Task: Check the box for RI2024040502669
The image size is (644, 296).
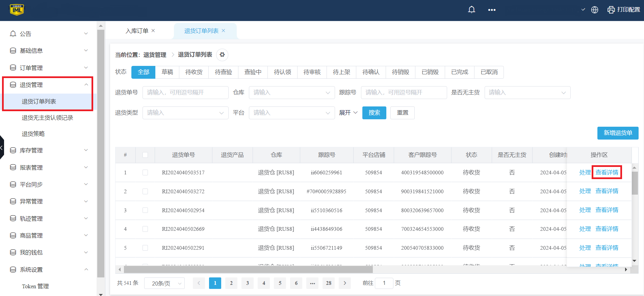Action: click(x=145, y=229)
